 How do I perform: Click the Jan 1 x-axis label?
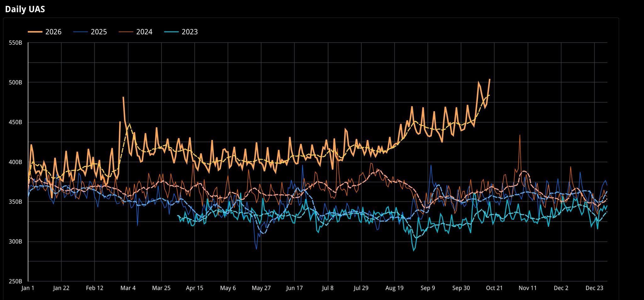pyautogui.click(x=28, y=288)
